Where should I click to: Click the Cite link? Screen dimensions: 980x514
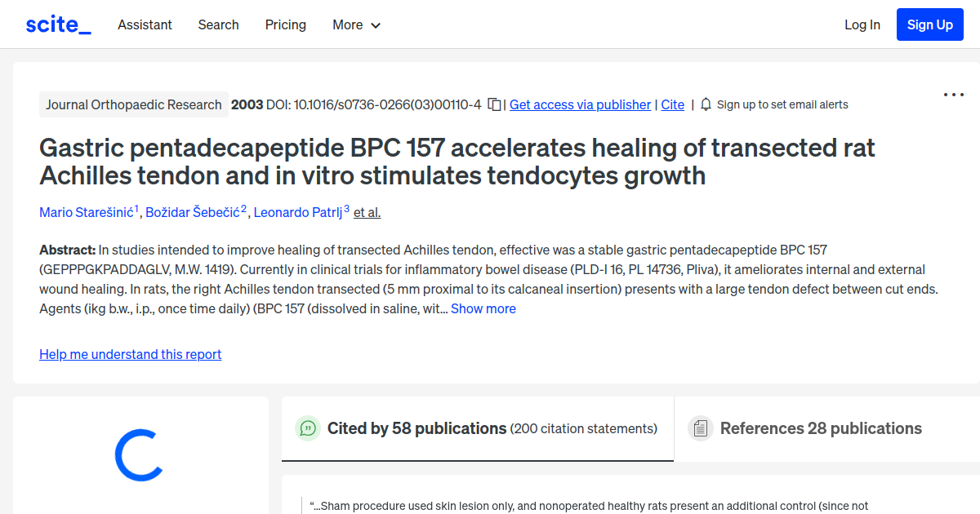672,104
